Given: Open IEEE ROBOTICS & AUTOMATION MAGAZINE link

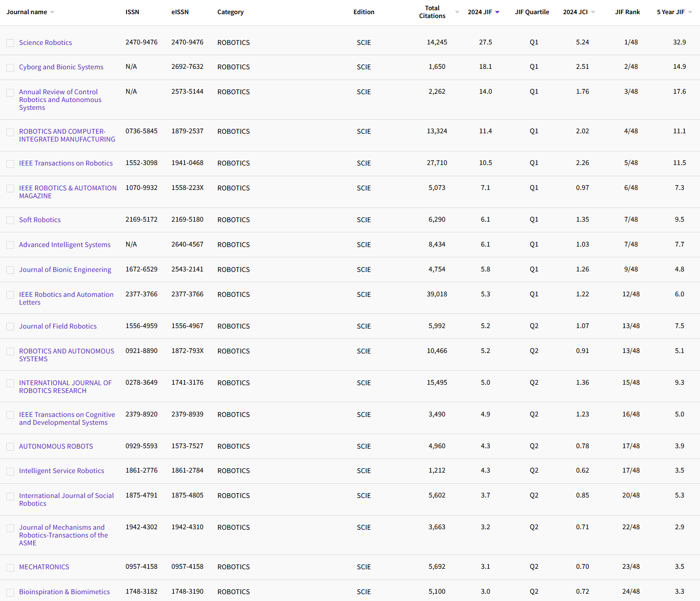Looking at the screenshot, I should 68,192.
